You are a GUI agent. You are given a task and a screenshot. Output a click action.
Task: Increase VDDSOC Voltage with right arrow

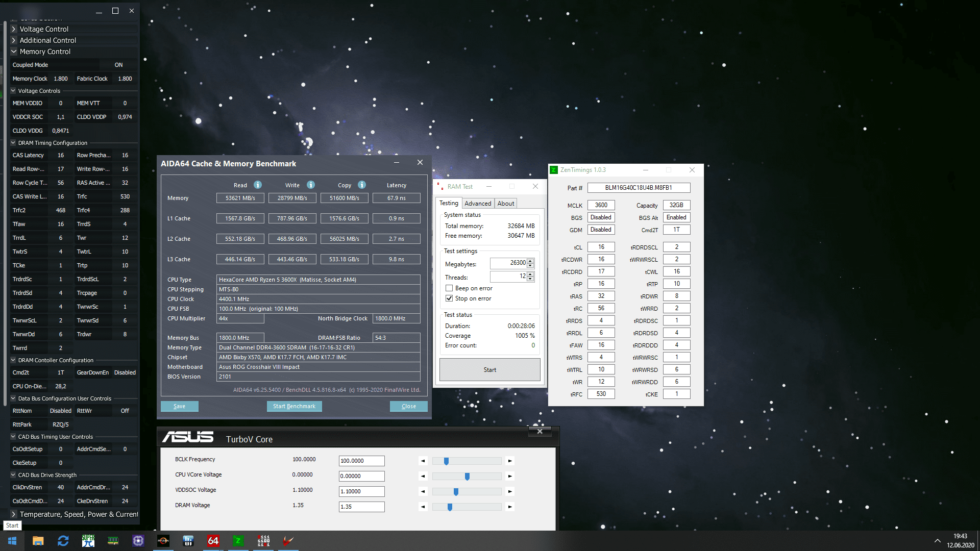(509, 491)
